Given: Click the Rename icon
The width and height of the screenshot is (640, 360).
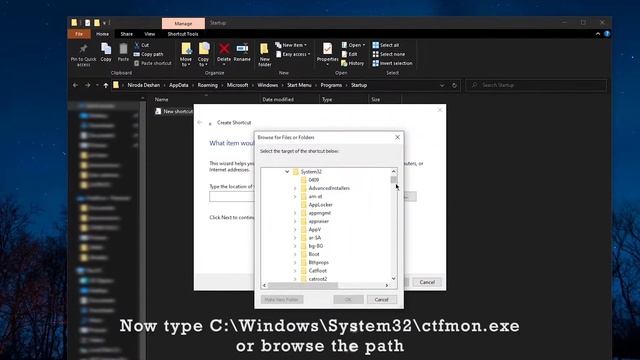Looking at the screenshot, I should 242,49.
